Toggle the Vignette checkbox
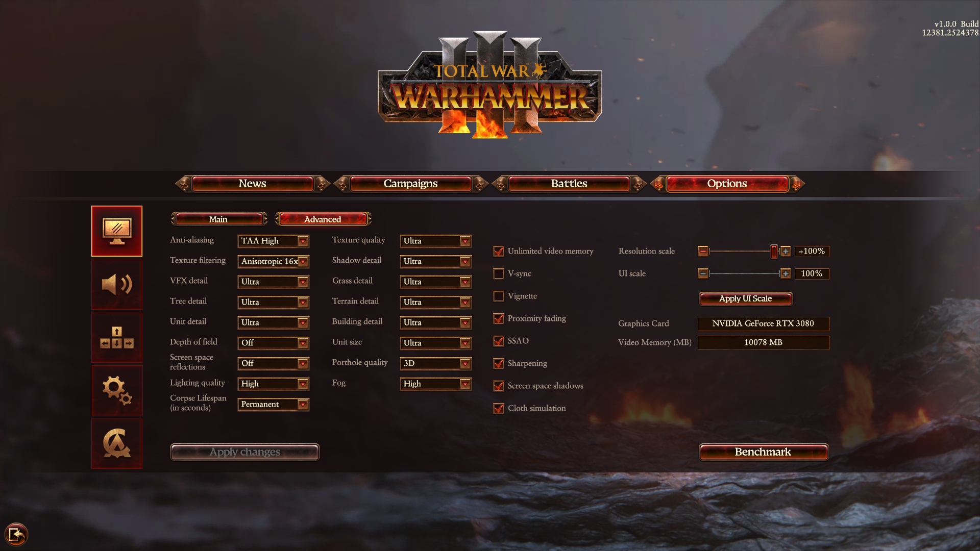Screen dimensions: 980x551 click(x=499, y=296)
